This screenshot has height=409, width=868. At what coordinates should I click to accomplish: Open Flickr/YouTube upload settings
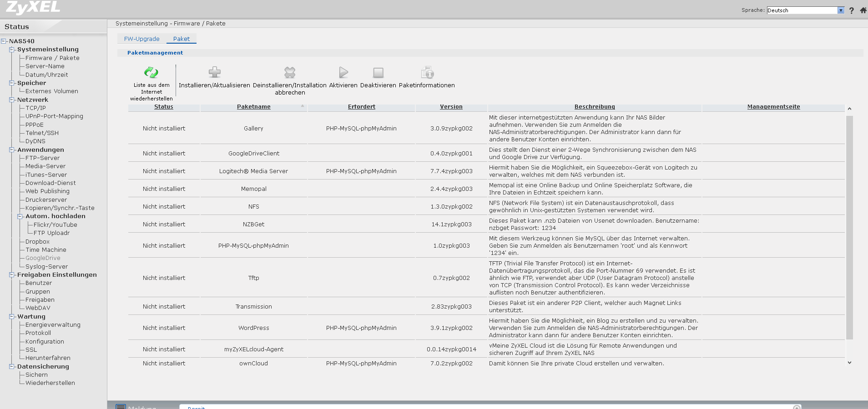[56, 224]
